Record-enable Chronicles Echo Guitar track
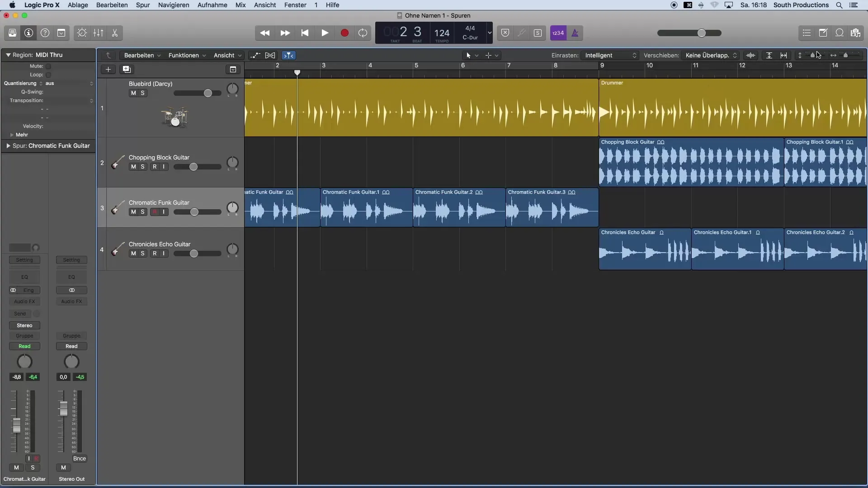The height and width of the screenshot is (488, 868). pos(155,253)
